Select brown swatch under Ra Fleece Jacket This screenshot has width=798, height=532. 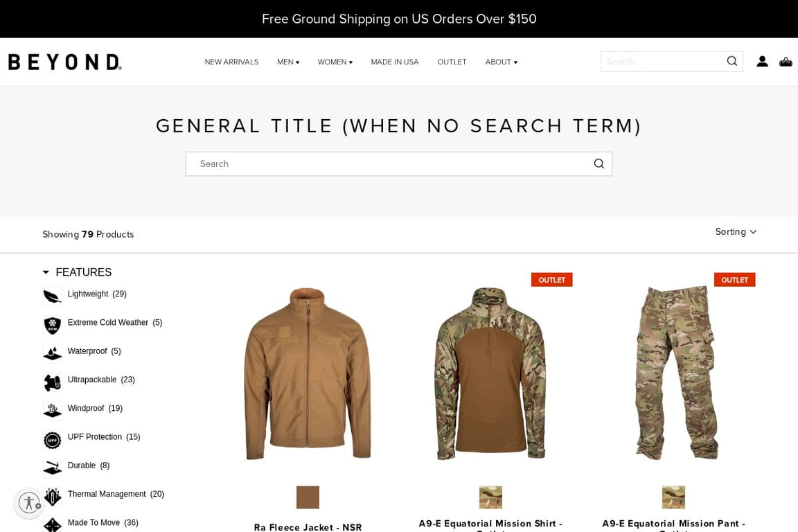[308, 497]
